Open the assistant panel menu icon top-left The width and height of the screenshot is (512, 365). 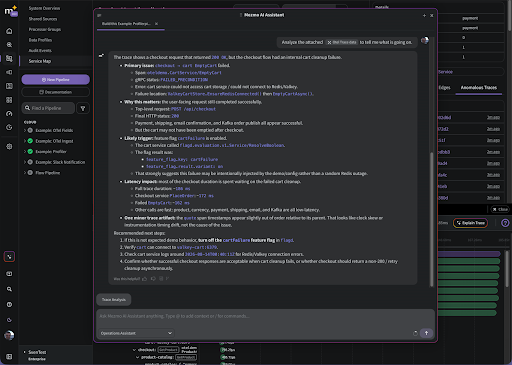99,15
